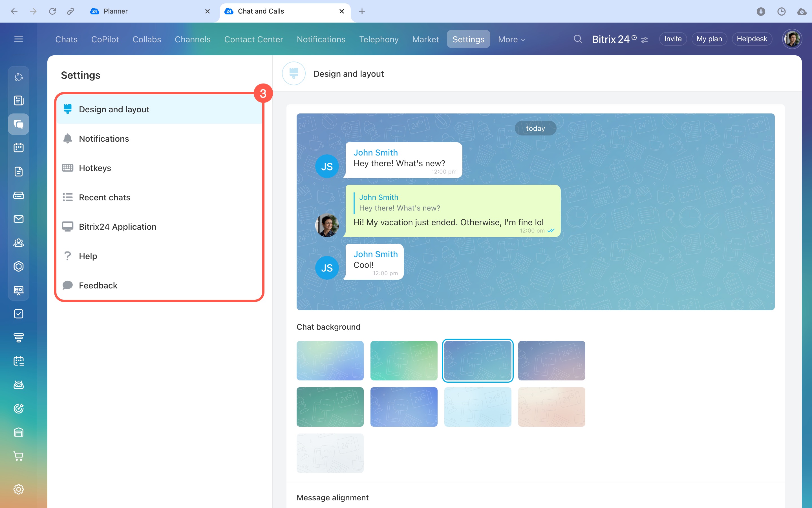The width and height of the screenshot is (812, 508).
Task: Open the gear settings icon in sidebar
Action: [18, 489]
